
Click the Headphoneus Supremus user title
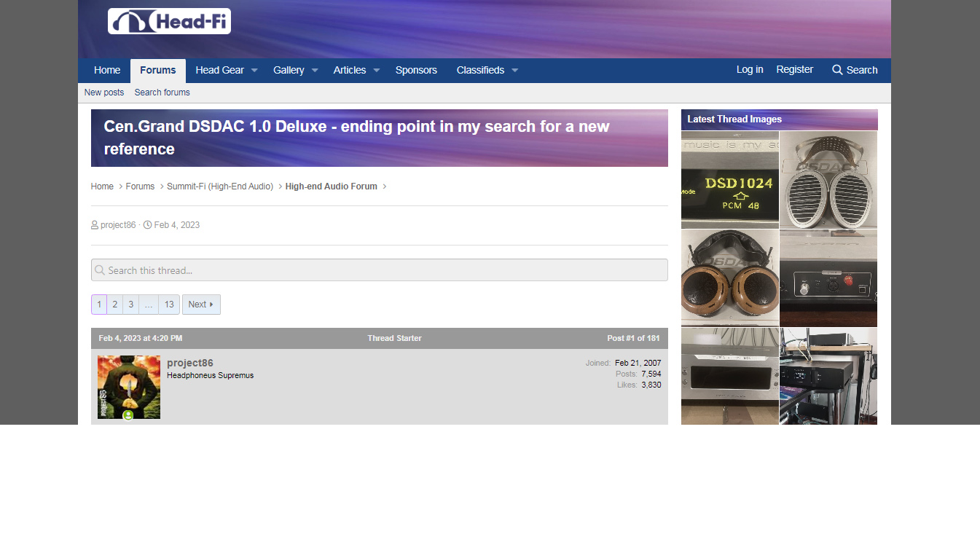click(x=210, y=376)
